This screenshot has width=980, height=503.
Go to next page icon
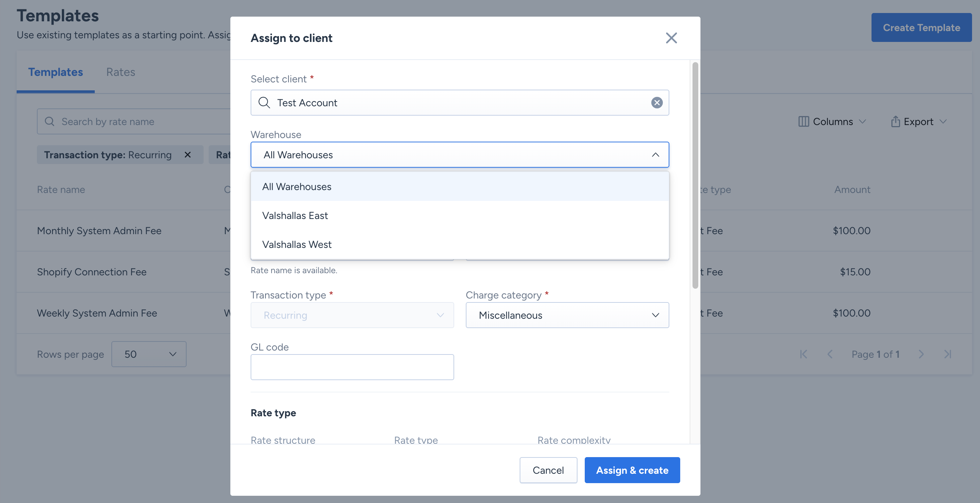(921, 354)
